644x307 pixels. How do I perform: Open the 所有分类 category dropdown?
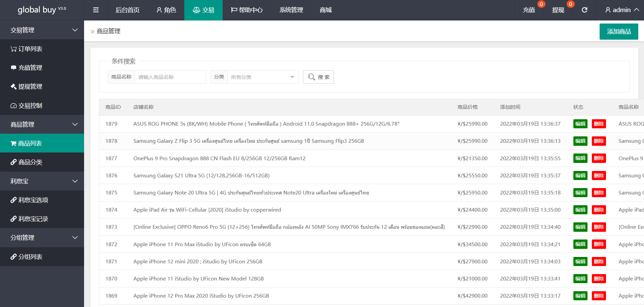262,77
